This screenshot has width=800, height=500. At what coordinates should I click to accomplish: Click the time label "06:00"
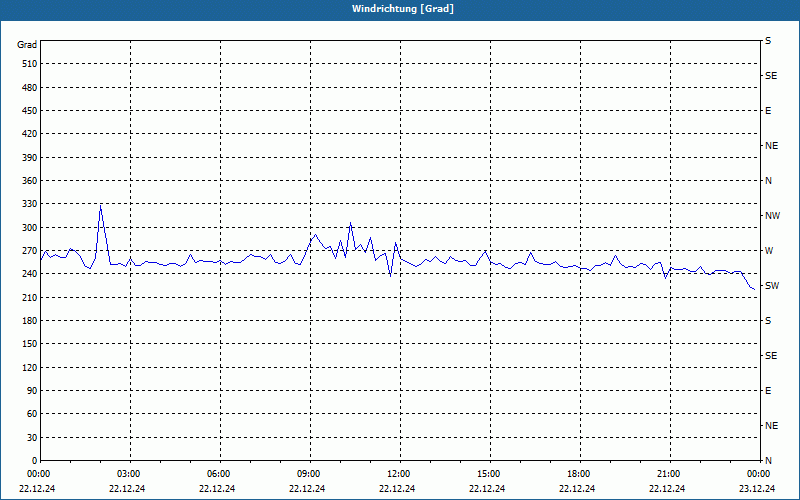point(220,474)
